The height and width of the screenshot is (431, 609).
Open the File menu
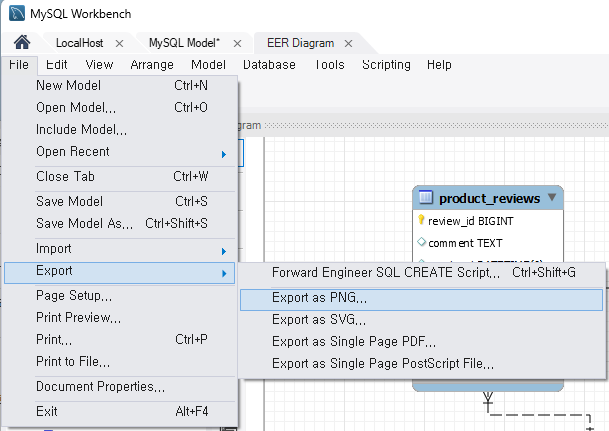tap(19, 64)
